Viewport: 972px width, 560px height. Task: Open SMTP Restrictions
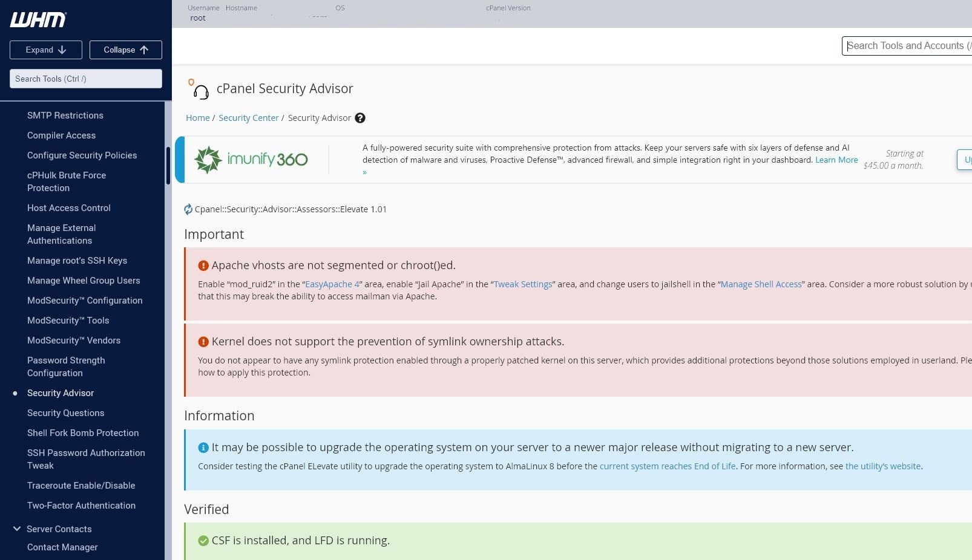click(65, 116)
